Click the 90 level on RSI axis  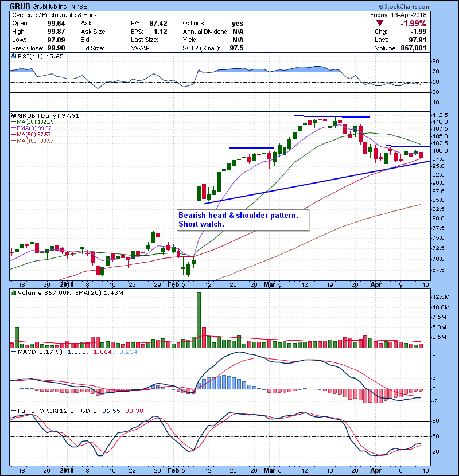pyautogui.click(x=436, y=61)
